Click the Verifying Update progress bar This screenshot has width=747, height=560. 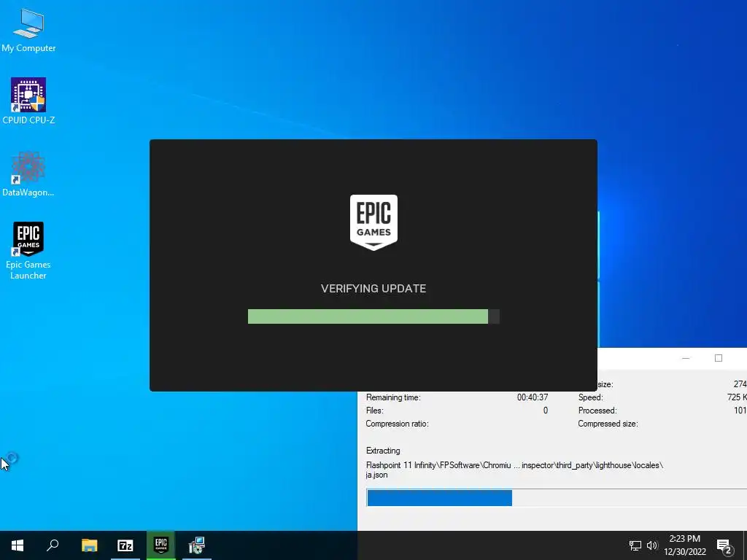[x=373, y=316]
